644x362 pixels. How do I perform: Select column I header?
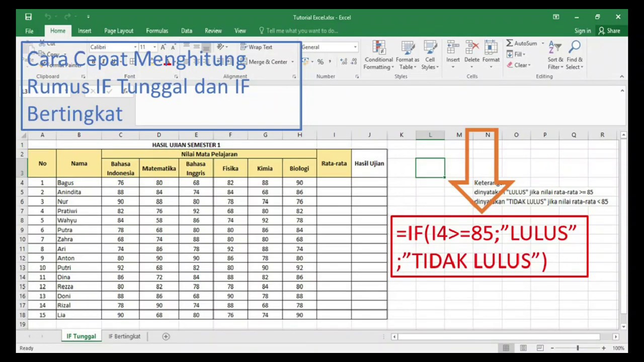334,135
